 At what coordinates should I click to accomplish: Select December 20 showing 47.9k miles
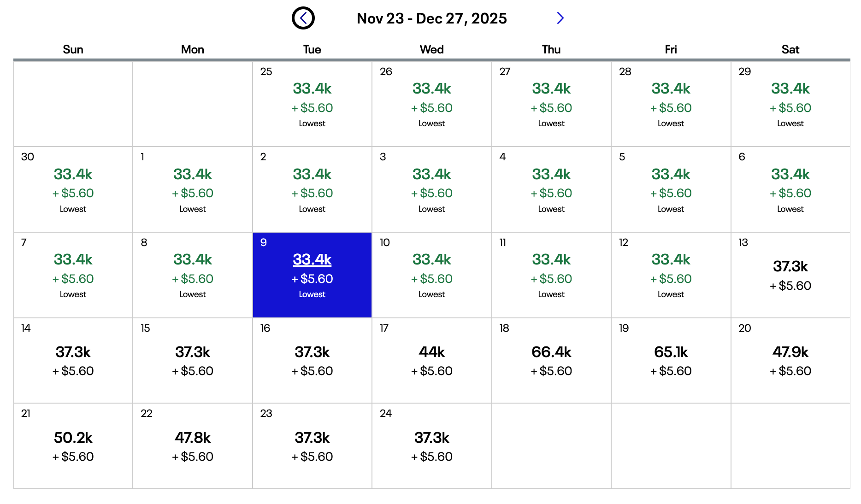click(x=790, y=360)
